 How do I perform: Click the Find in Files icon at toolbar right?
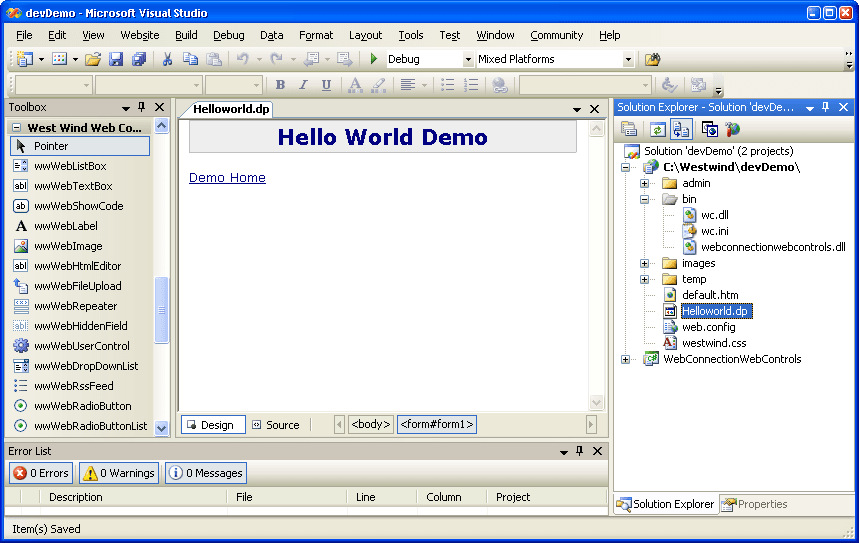(x=652, y=59)
